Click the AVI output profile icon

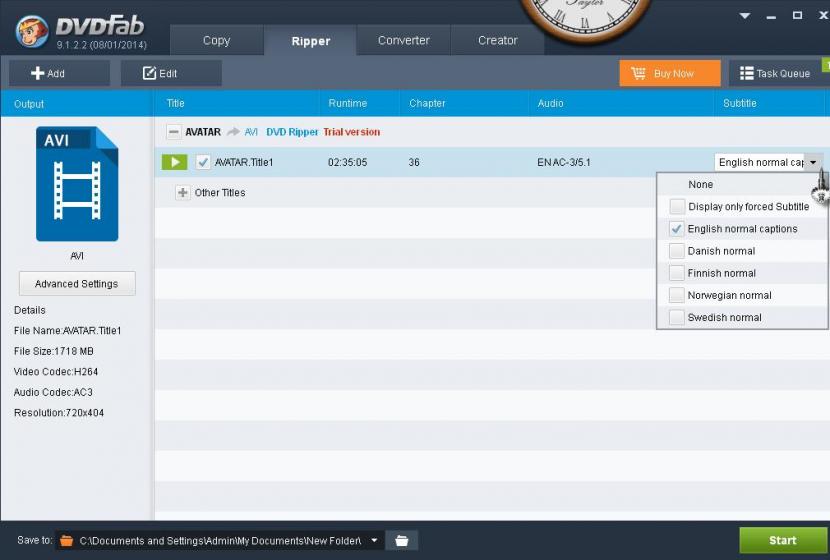[77, 184]
